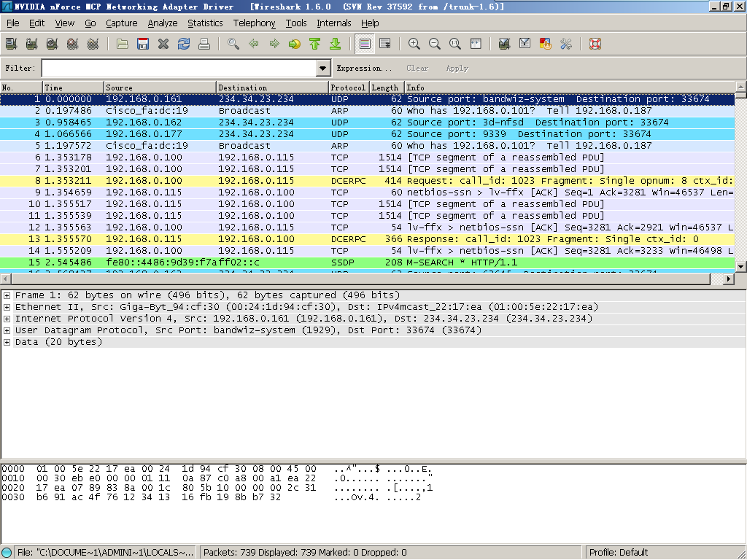Image resolution: width=747 pixels, height=560 pixels.
Task: Expand the Frame 1 tree node
Action: click(7, 295)
